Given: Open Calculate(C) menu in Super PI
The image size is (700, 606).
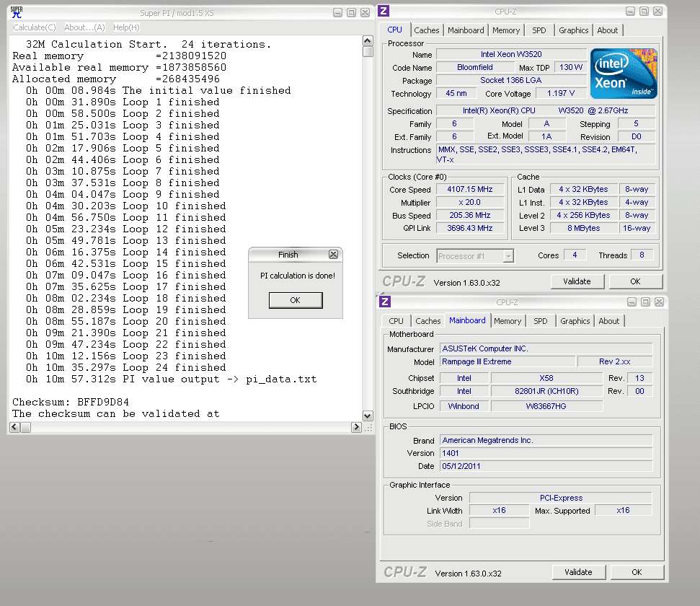Looking at the screenshot, I should tap(35, 27).
